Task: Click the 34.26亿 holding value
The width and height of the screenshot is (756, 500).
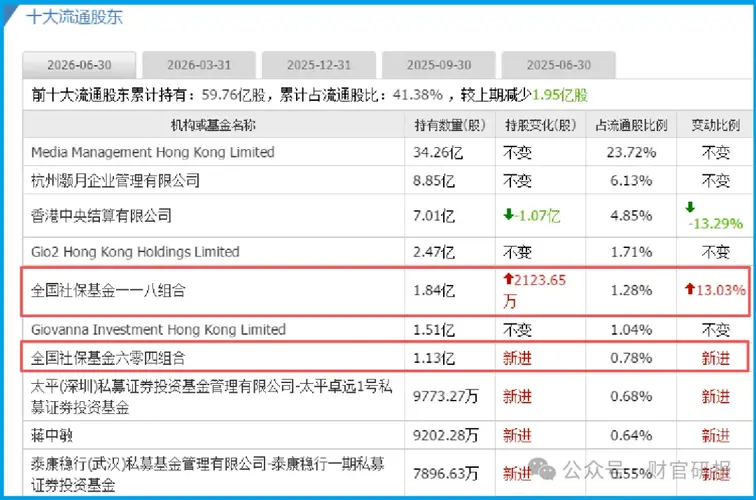Action: coord(438,153)
